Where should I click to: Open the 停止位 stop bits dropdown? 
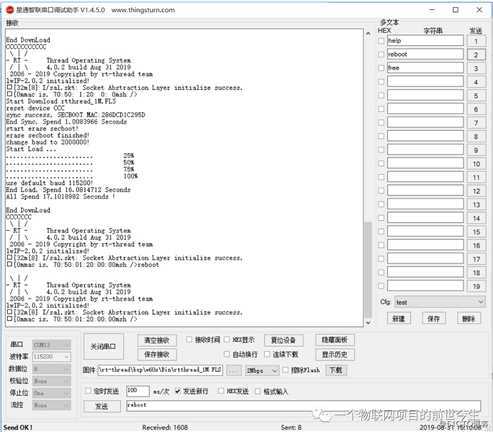point(52,393)
